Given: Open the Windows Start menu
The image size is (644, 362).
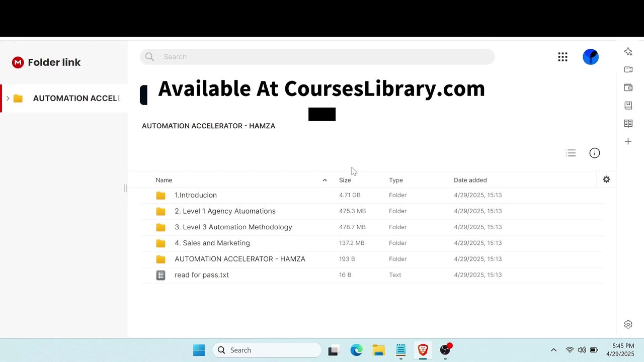Looking at the screenshot, I should 199,350.
